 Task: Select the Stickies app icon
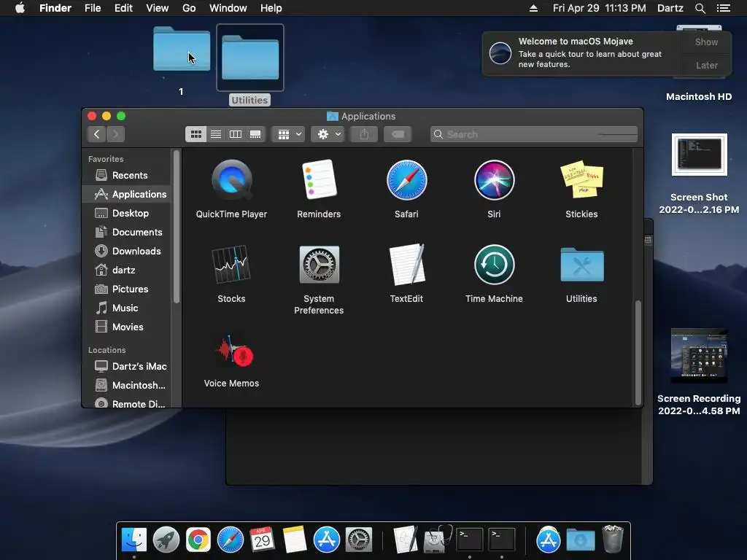pyautogui.click(x=581, y=180)
